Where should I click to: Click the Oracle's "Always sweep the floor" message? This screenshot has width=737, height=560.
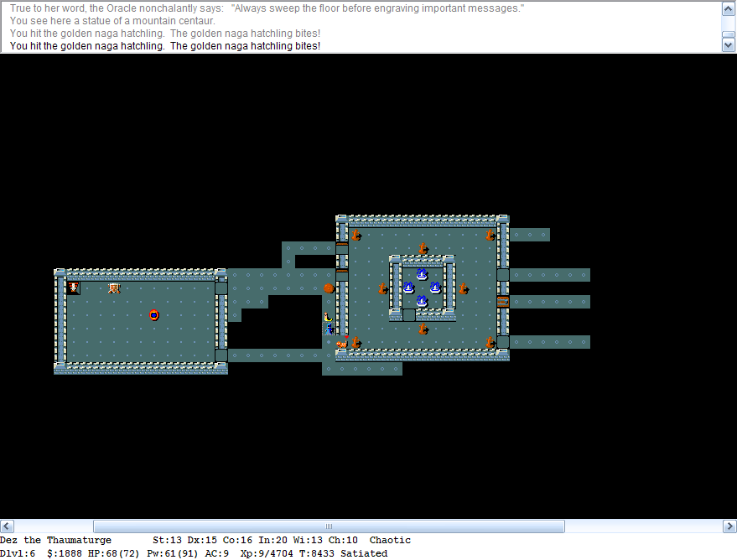pos(267,8)
